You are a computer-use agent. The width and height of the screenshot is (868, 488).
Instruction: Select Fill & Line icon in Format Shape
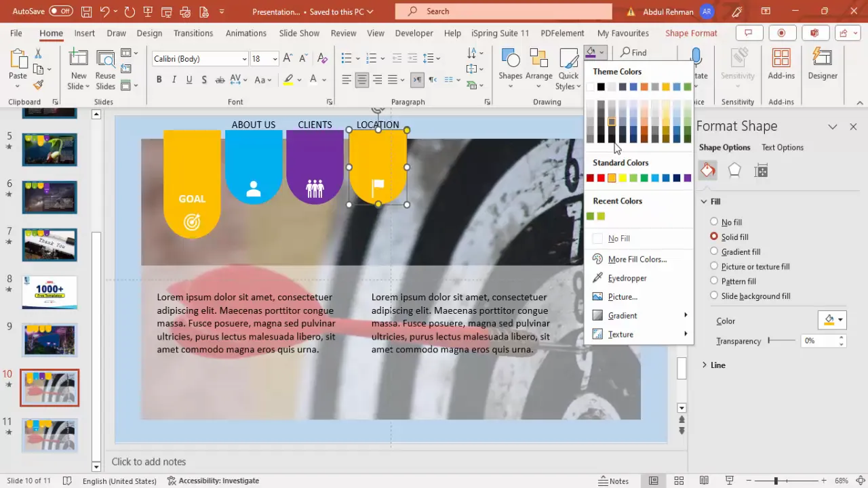coord(707,170)
